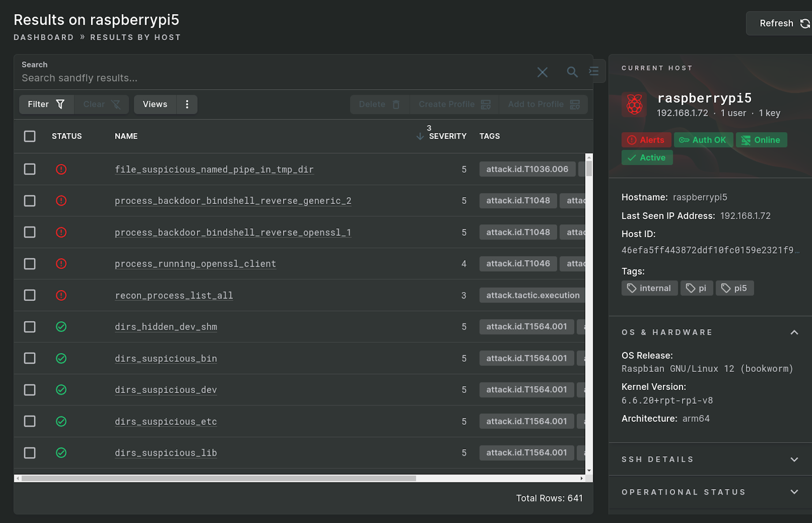
Task: Click the severity sort arrow icon
Action: click(420, 136)
